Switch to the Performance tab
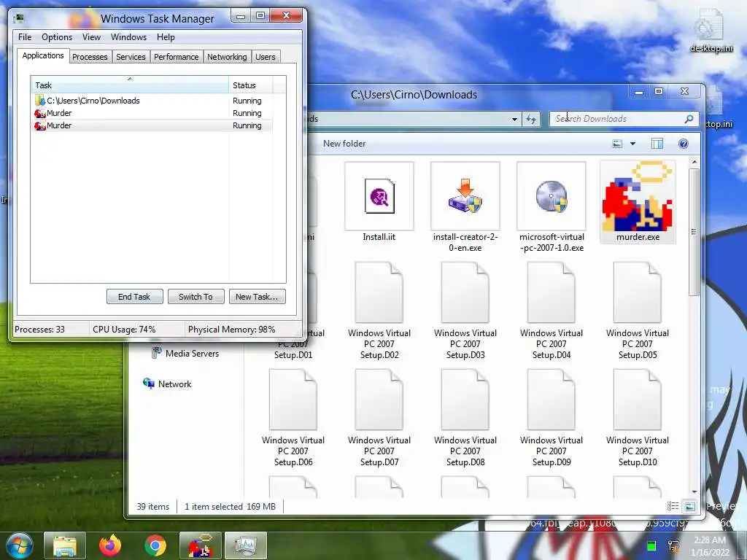 (177, 57)
